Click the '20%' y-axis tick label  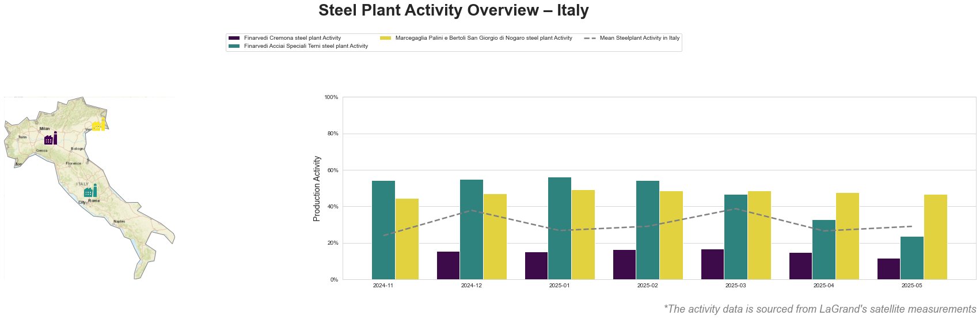tap(333, 243)
